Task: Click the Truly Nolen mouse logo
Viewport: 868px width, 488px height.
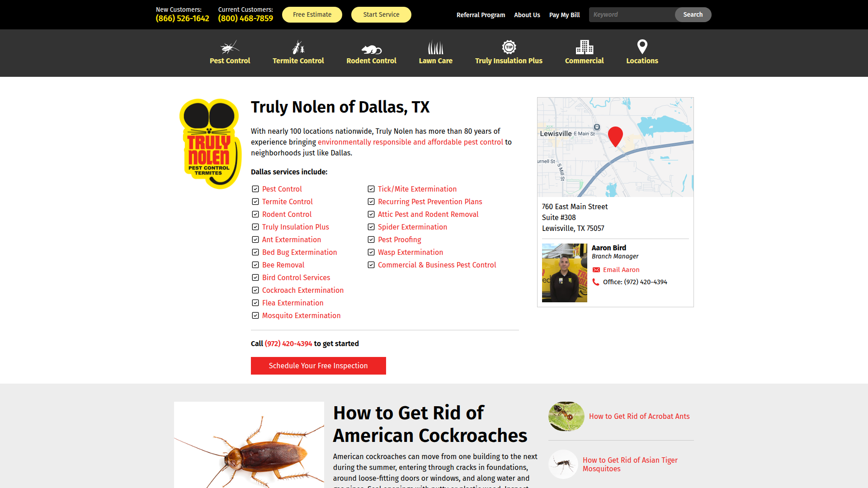Action: pos(210,144)
